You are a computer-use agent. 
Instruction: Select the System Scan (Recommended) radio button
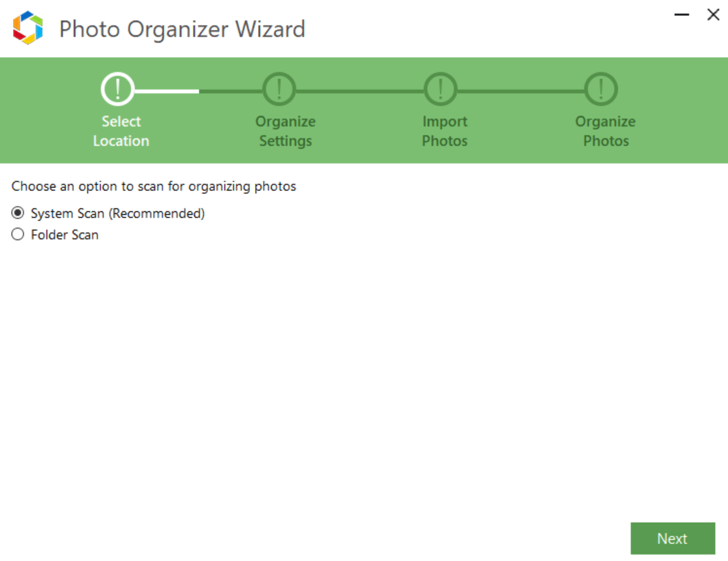[x=18, y=213]
